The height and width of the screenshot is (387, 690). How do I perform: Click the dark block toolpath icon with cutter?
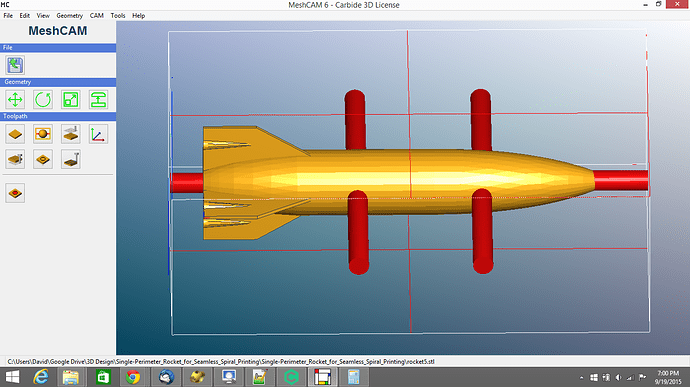coord(70,159)
